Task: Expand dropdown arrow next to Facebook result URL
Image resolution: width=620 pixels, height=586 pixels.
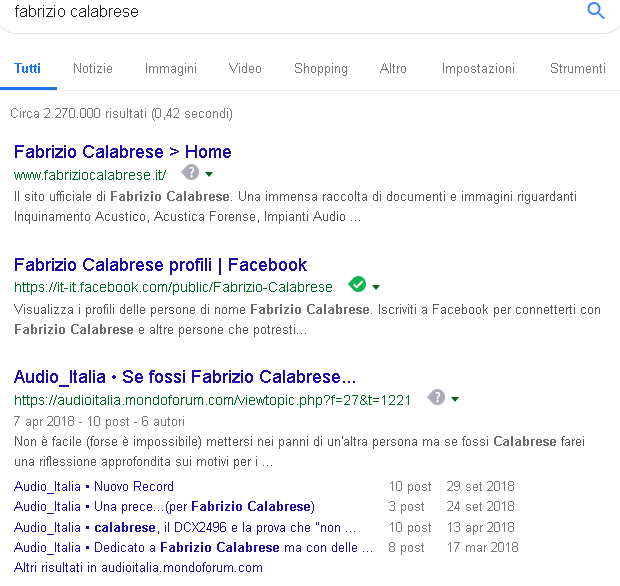Action: tap(376, 287)
